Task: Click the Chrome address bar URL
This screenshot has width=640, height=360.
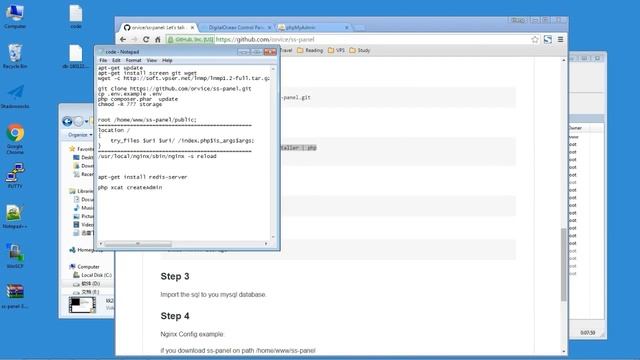Action: (265, 40)
